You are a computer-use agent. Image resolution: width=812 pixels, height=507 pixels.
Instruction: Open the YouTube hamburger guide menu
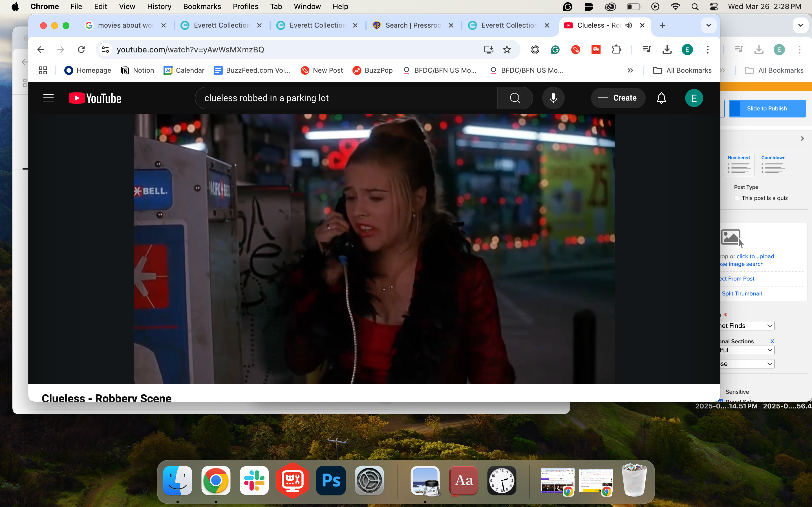pyautogui.click(x=48, y=98)
